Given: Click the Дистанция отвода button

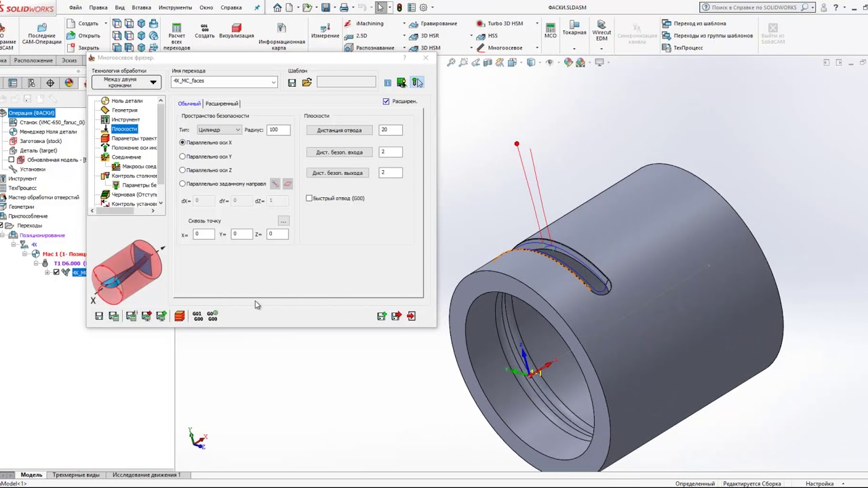Looking at the screenshot, I should coord(339,130).
